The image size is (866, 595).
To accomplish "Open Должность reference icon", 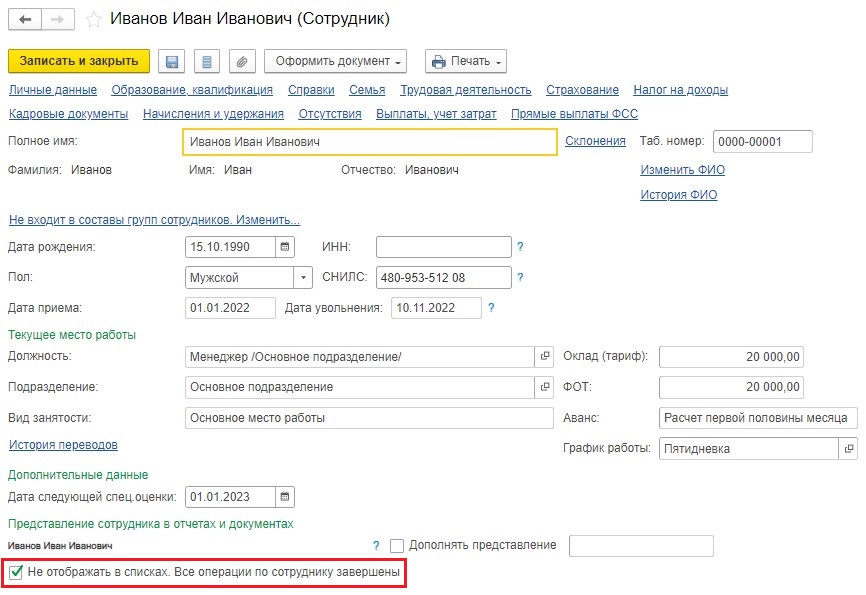I will pos(545,356).
